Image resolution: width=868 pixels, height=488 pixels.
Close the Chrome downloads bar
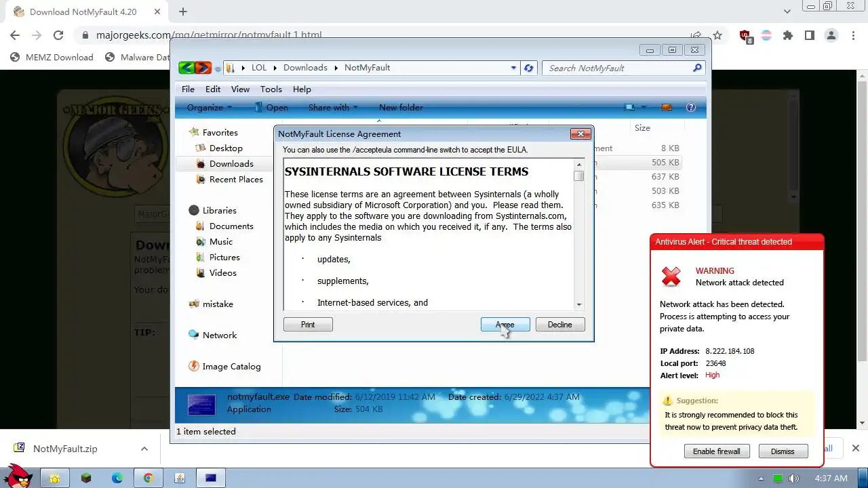pyautogui.click(x=855, y=448)
